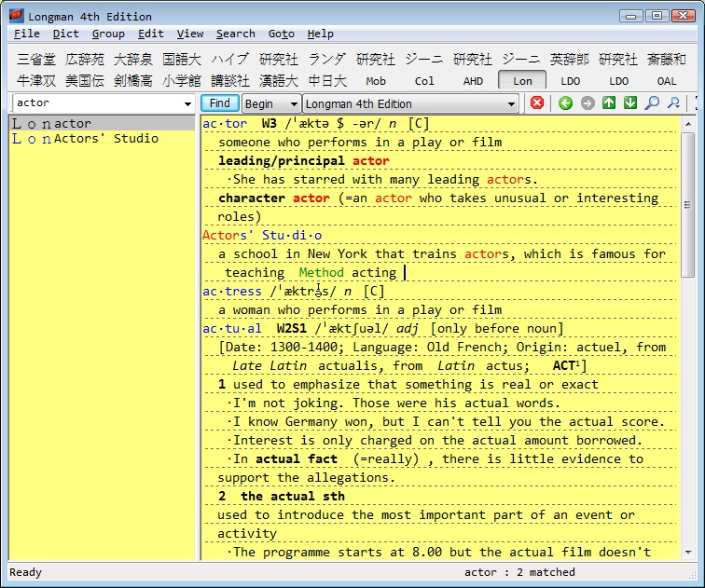Select the ハイブ dictionary button
Viewport: 705px width, 588px height.
pyautogui.click(x=230, y=60)
